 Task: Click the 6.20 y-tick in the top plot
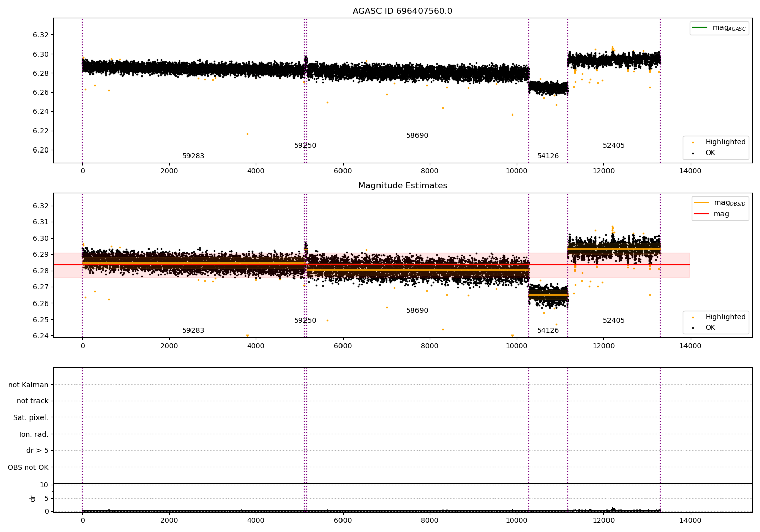[41, 150]
